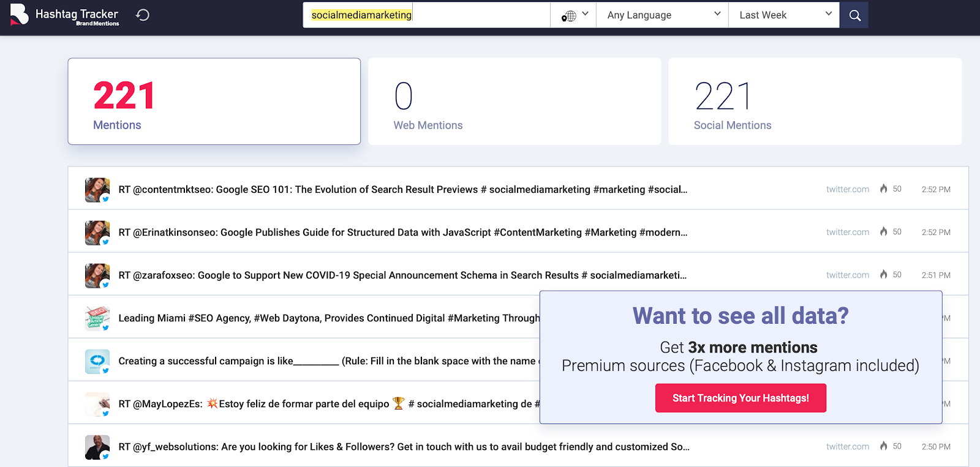The height and width of the screenshot is (467, 980).
Task: Click flame score icon on first tweet
Action: coord(883,189)
